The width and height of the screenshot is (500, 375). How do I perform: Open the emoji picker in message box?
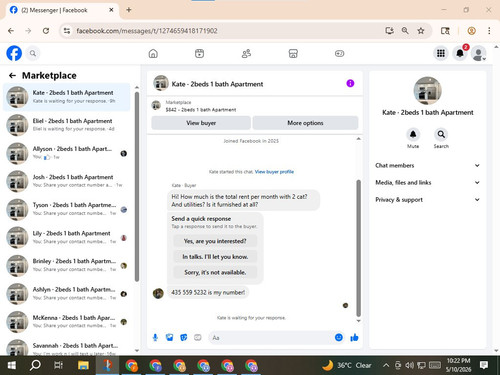339,337
